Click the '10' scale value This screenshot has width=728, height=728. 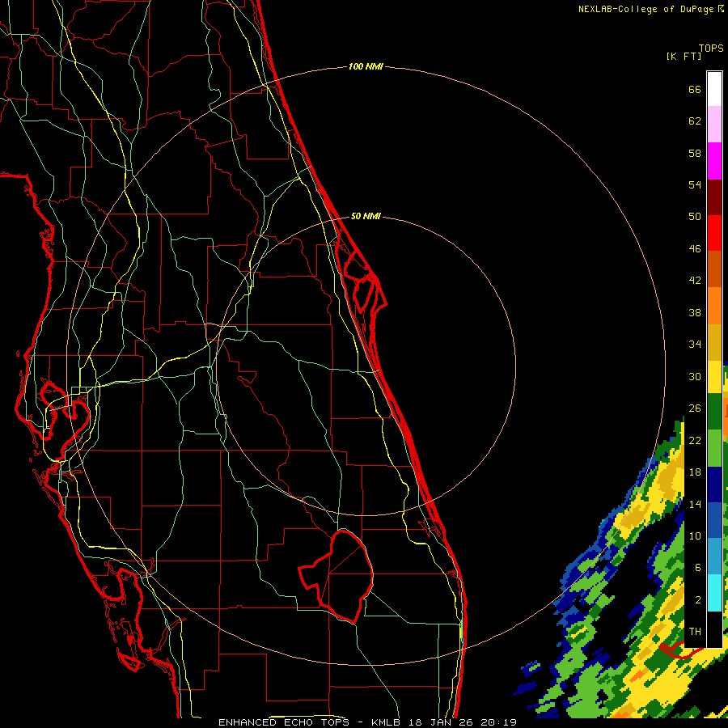click(695, 536)
